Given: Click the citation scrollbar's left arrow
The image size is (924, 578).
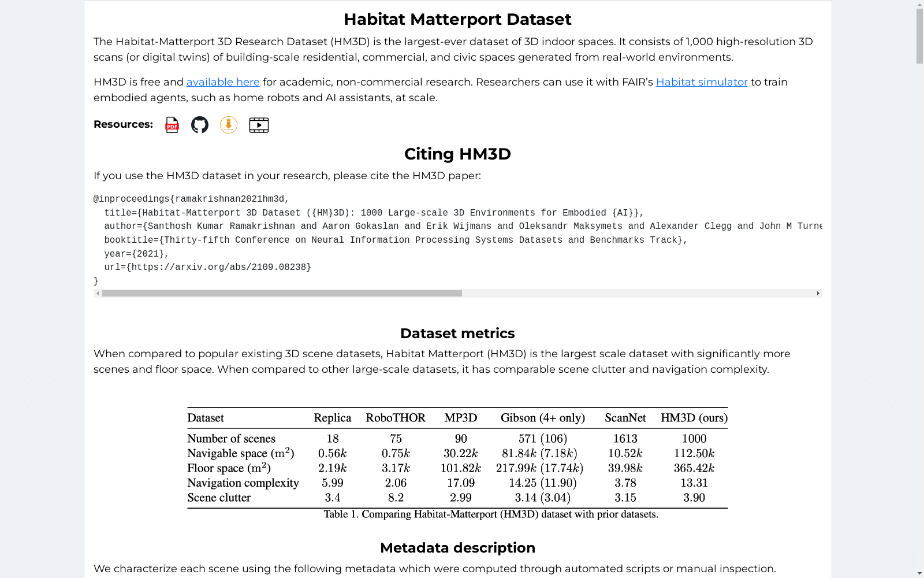Looking at the screenshot, I should (x=98, y=294).
